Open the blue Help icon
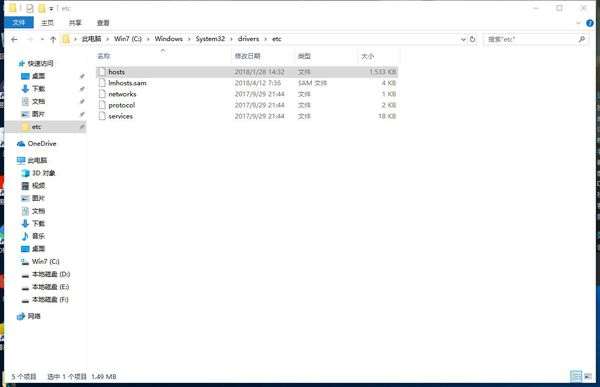 (590, 23)
